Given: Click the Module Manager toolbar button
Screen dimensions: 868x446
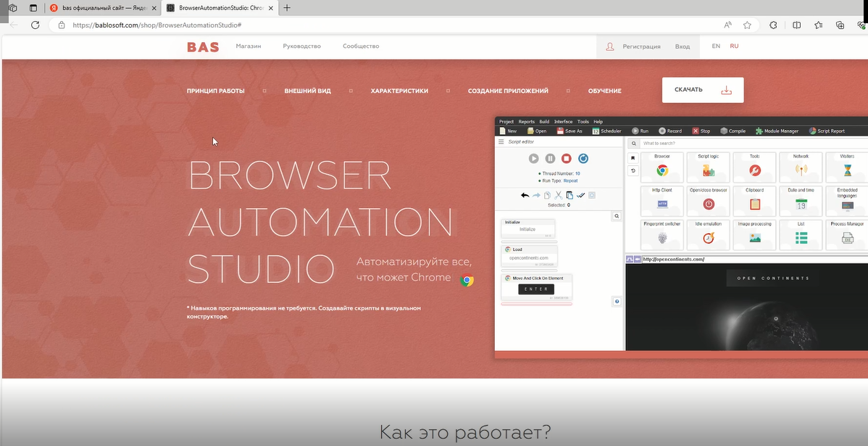Looking at the screenshot, I should coord(777,131).
